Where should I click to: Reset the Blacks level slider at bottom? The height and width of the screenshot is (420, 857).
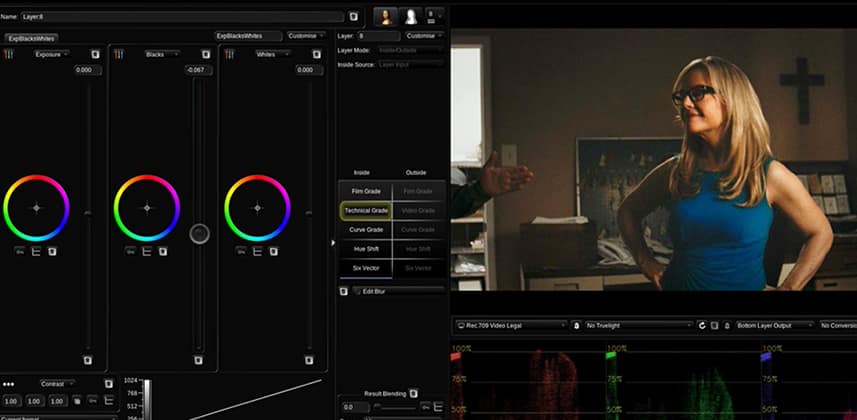click(198, 360)
